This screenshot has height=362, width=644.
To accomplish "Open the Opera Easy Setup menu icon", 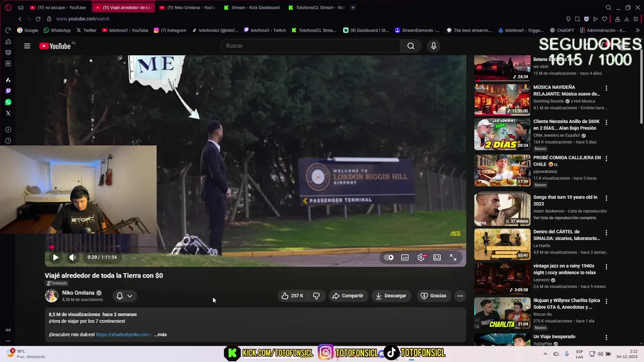I will tap(636, 19).
